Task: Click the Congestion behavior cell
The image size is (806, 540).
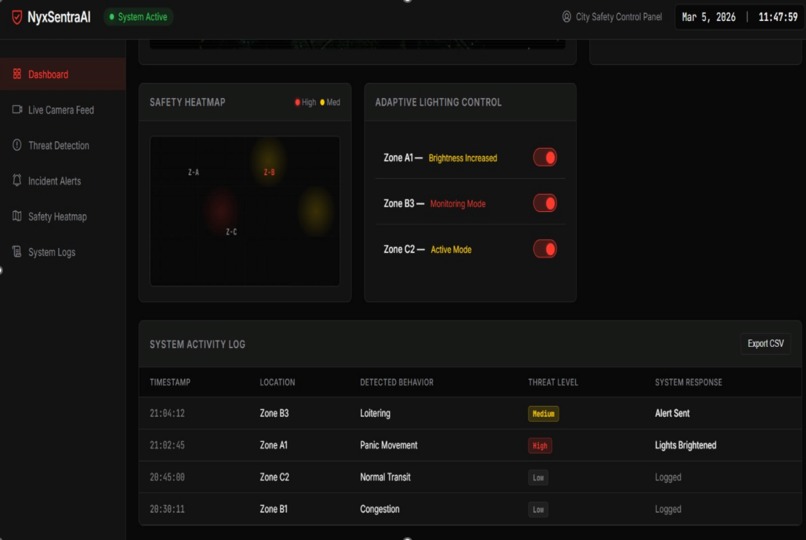Action: [x=379, y=509]
